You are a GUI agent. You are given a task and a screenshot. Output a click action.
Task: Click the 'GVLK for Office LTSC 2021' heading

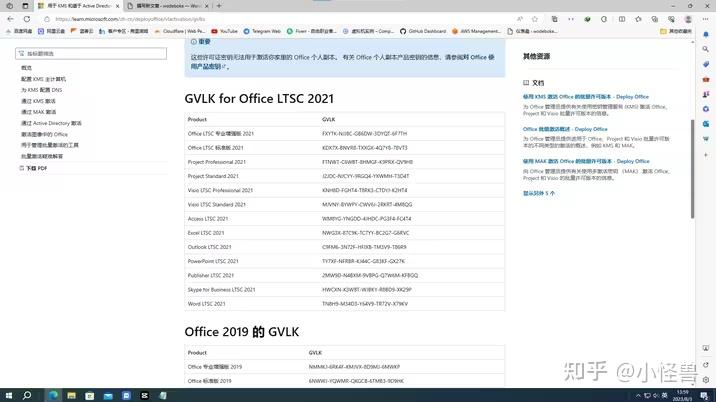click(259, 99)
